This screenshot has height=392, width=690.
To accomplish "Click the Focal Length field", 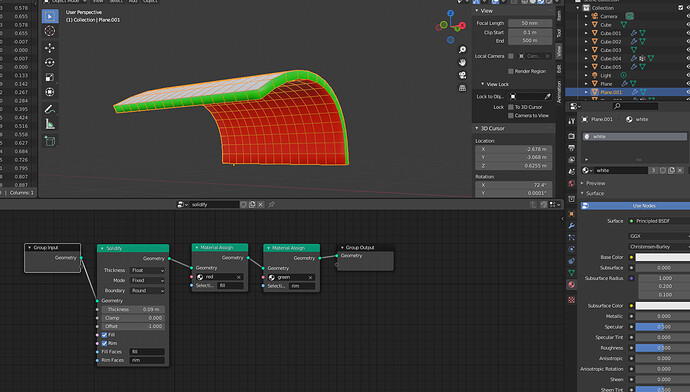I will click(530, 23).
